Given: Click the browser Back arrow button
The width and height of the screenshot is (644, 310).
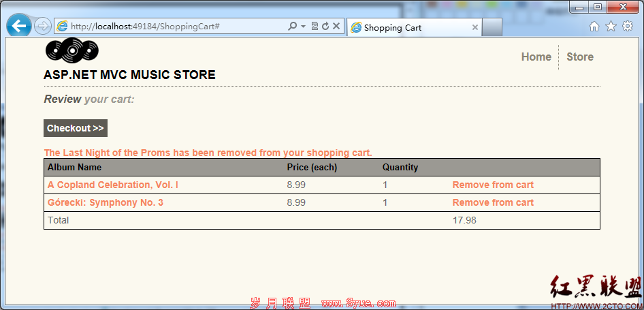Looking at the screenshot, I should [19, 26].
